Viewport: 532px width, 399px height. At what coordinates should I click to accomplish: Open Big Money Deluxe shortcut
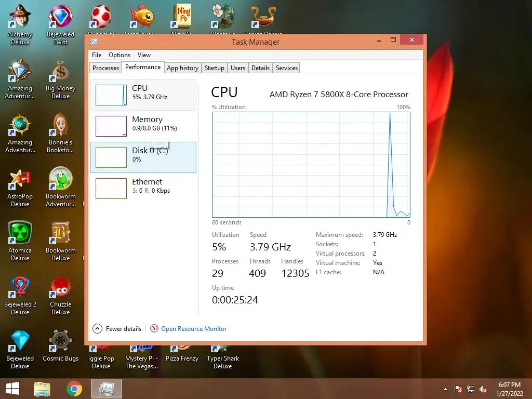tap(60, 79)
